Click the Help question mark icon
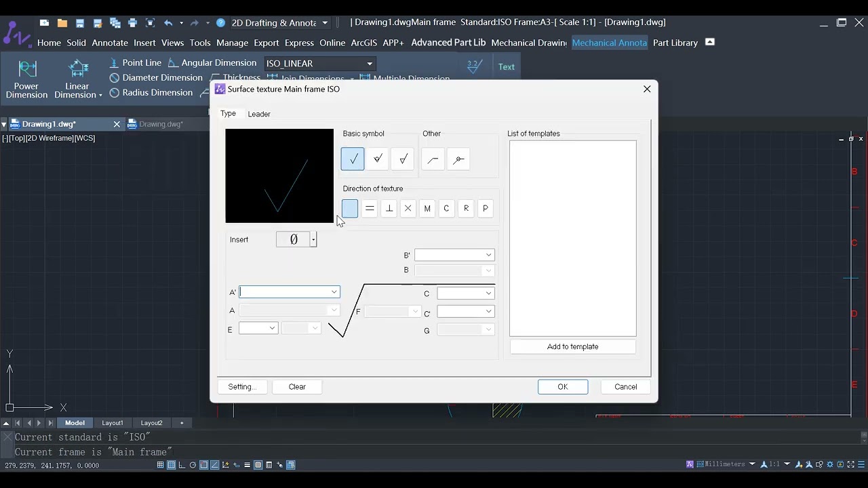The image size is (868, 488). click(x=220, y=22)
